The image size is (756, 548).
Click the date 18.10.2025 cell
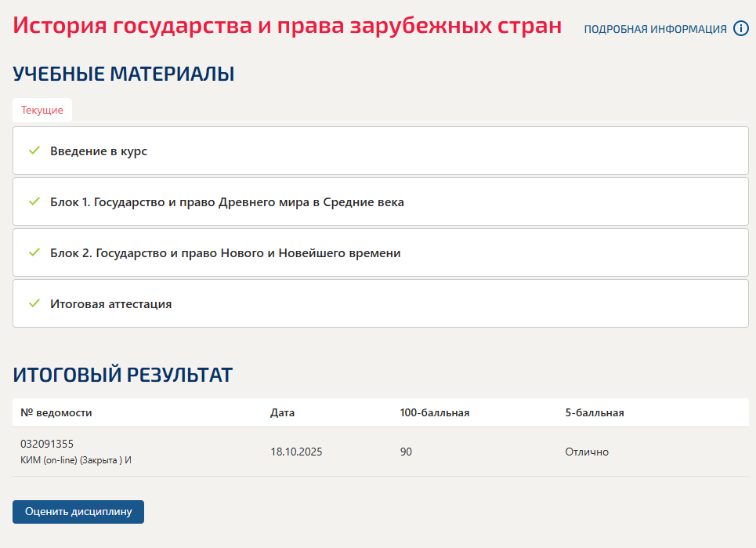[x=296, y=452]
